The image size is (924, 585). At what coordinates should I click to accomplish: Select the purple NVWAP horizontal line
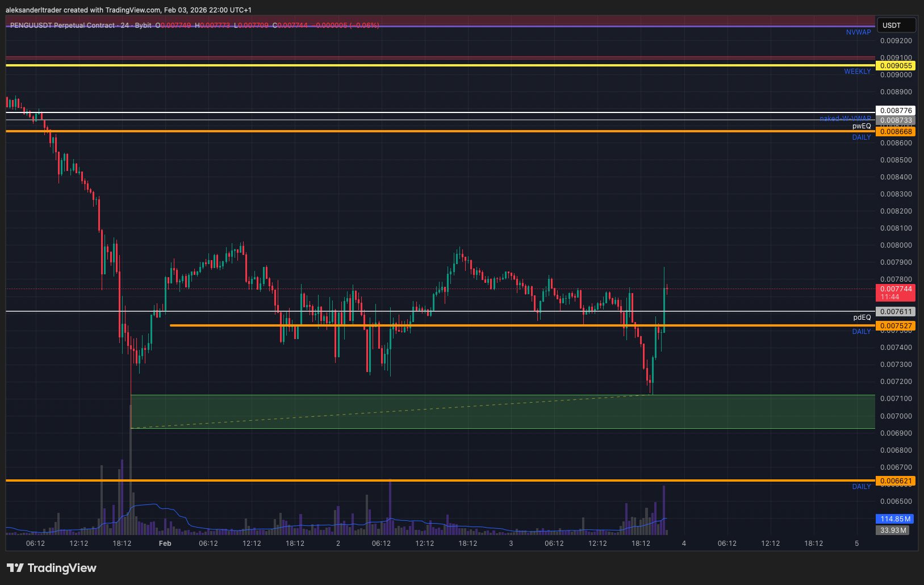[x=440, y=26]
